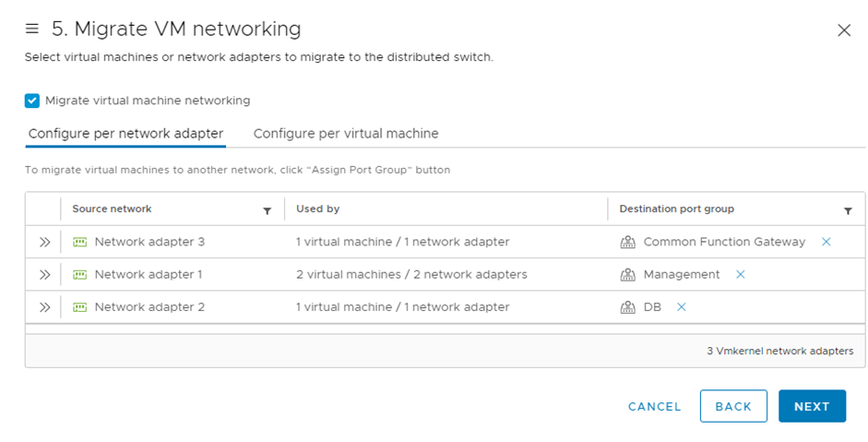868x442 pixels.
Task: Filter the Source network column
Action: (x=268, y=211)
